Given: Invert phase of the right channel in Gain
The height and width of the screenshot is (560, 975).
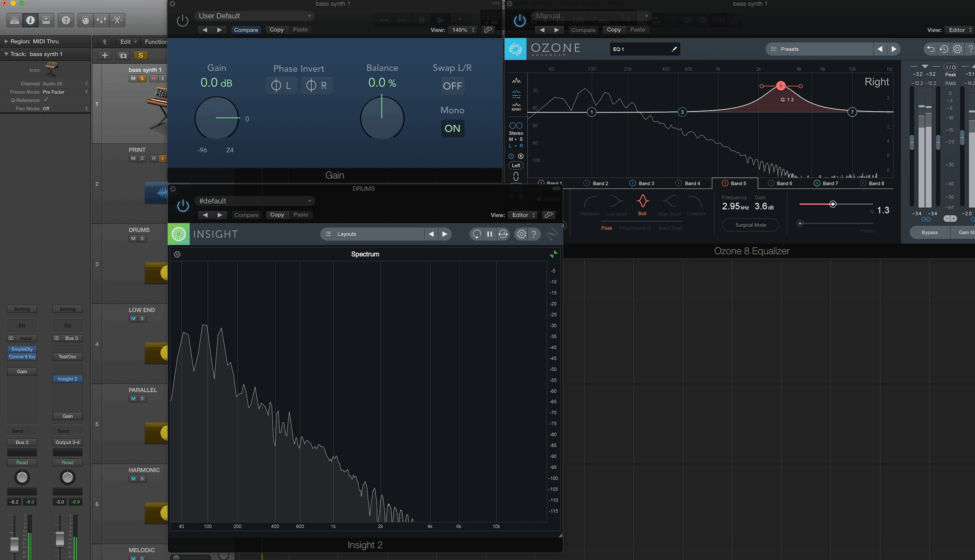Looking at the screenshot, I should 316,86.
